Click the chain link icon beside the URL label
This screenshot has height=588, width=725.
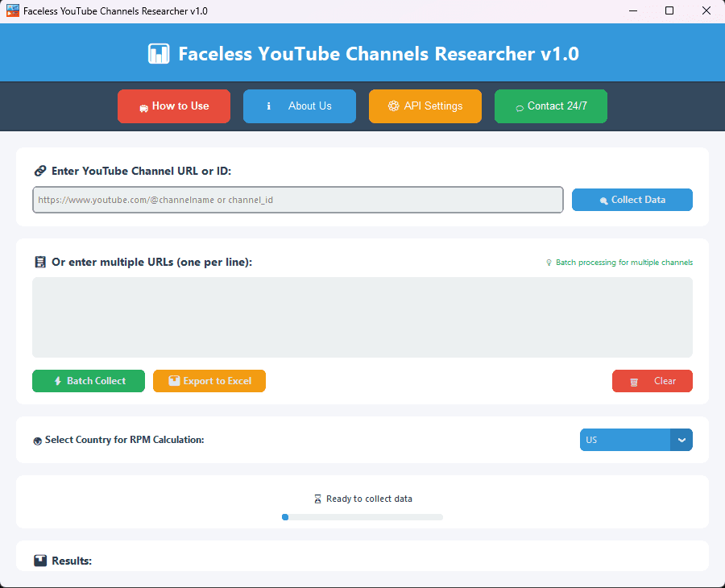click(39, 170)
